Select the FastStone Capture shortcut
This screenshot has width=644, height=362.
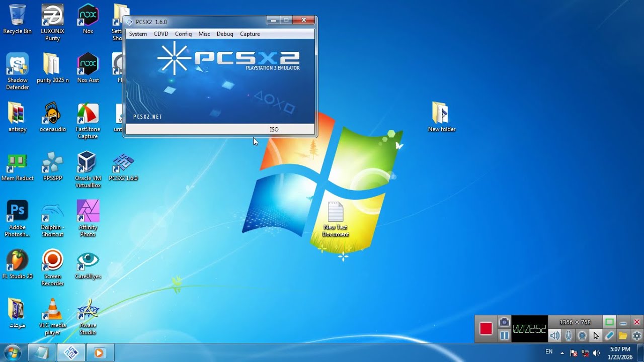[88, 121]
